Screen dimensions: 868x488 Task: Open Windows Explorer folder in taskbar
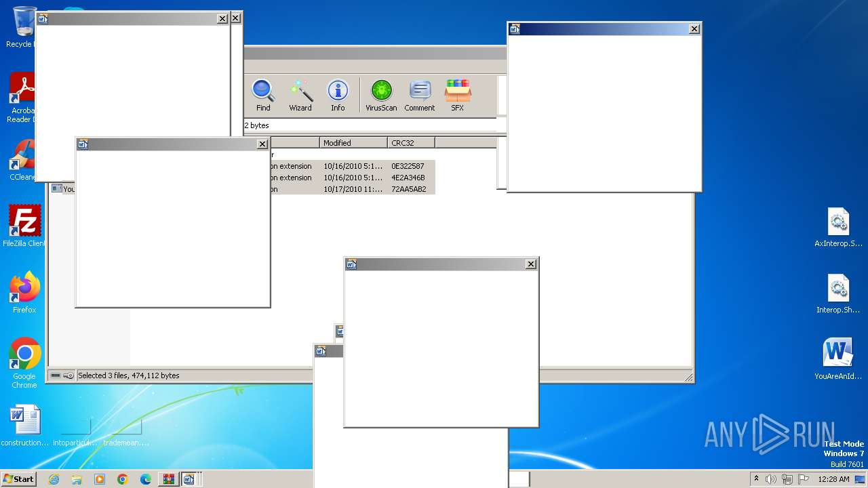pyautogui.click(x=77, y=479)
